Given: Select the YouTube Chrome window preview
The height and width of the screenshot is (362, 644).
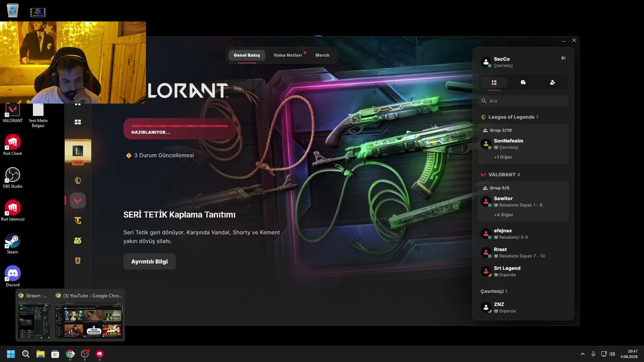Looking at the screenshot, I should click(x=89, y=315).
